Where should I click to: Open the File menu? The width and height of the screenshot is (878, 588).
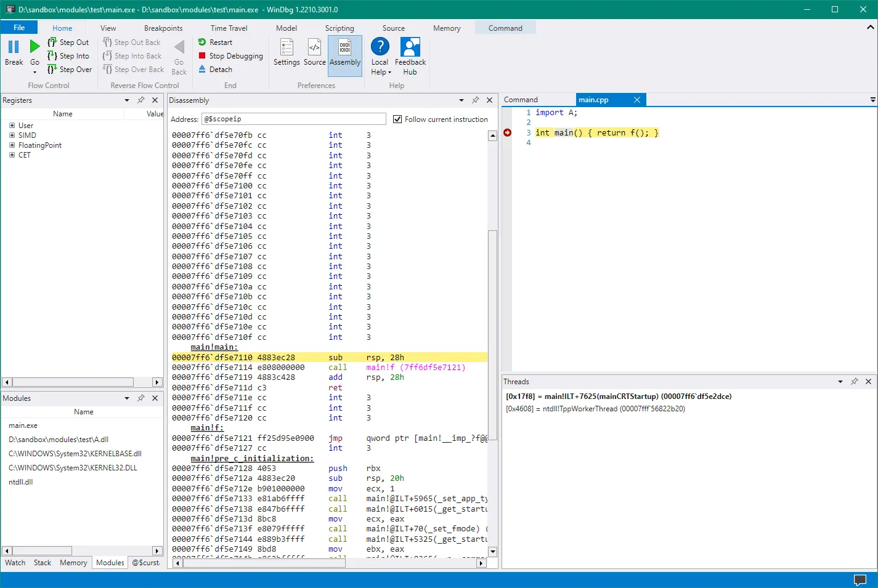coord(19,28)
